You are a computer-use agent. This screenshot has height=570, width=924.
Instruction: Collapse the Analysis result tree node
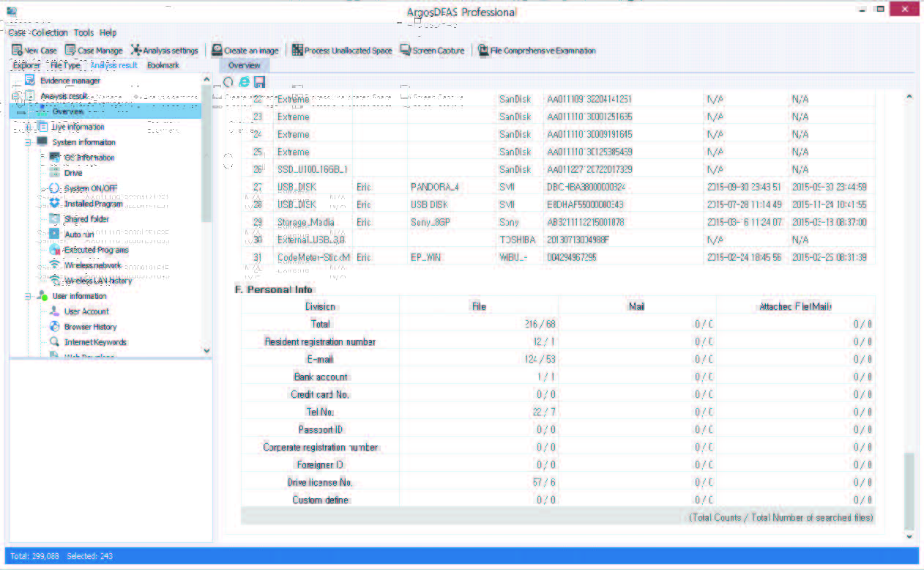[16, 96]
